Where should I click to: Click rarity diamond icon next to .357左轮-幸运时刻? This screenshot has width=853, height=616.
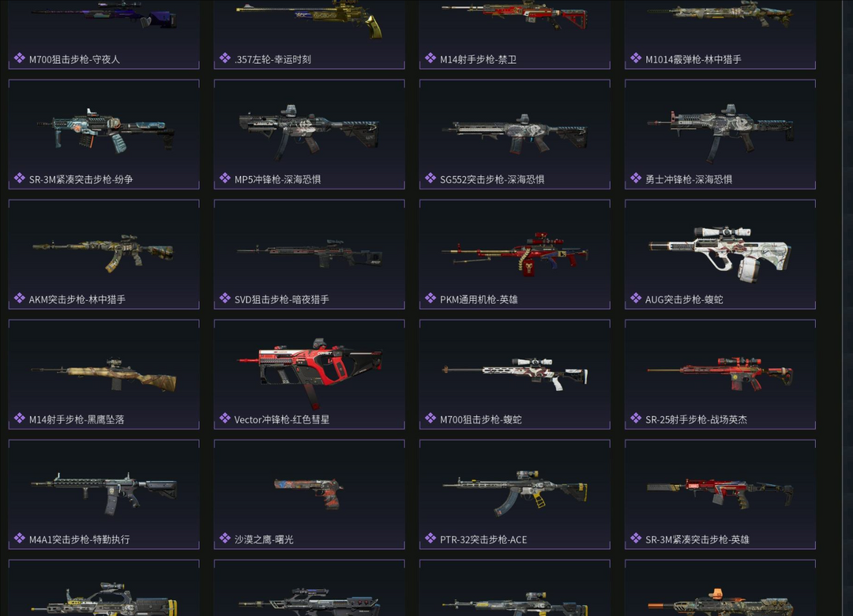point(224,58)
